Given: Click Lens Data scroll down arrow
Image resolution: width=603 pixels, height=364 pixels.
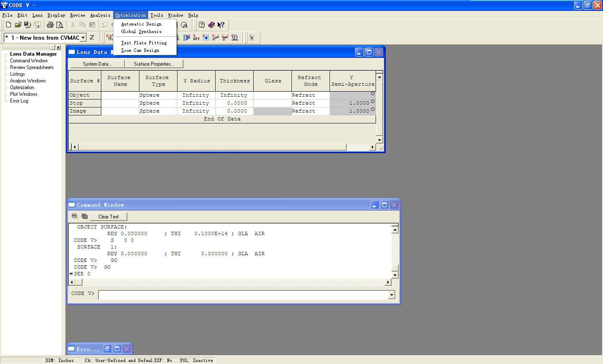Looking at the screenshot, I should (x=379, y=140).
